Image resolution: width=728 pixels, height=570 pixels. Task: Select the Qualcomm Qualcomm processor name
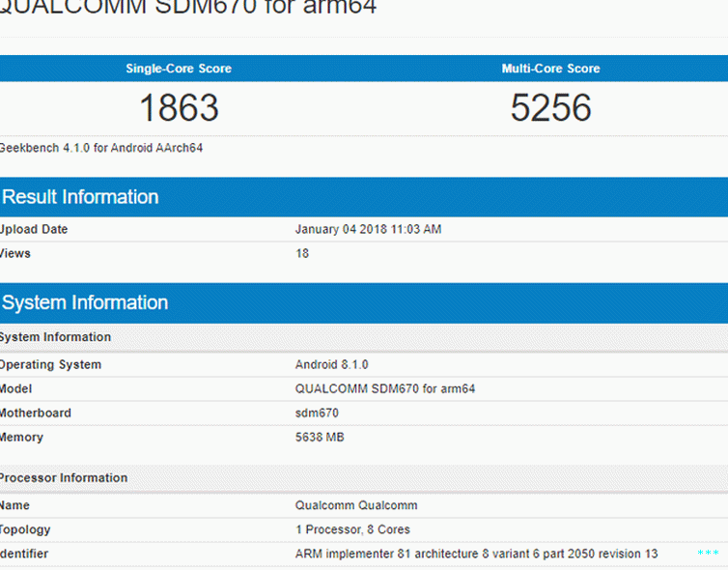tap(356, 505)
